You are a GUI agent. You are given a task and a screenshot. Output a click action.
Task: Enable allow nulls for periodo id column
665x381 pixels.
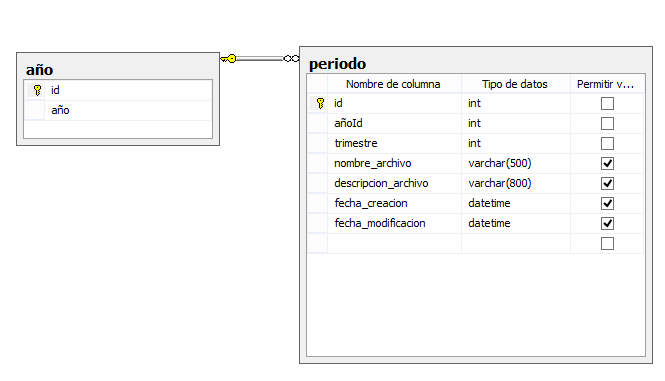pos(607,104)
